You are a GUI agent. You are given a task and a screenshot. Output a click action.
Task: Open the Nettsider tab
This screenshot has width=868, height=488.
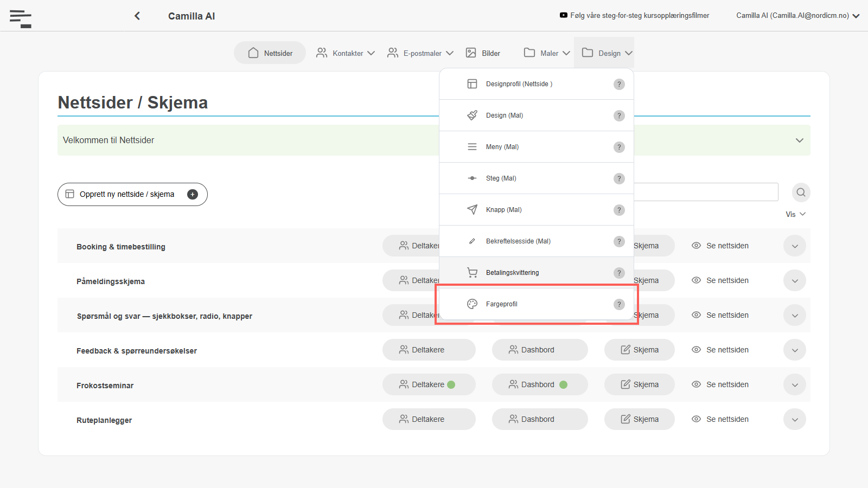(x=270, y=53)
